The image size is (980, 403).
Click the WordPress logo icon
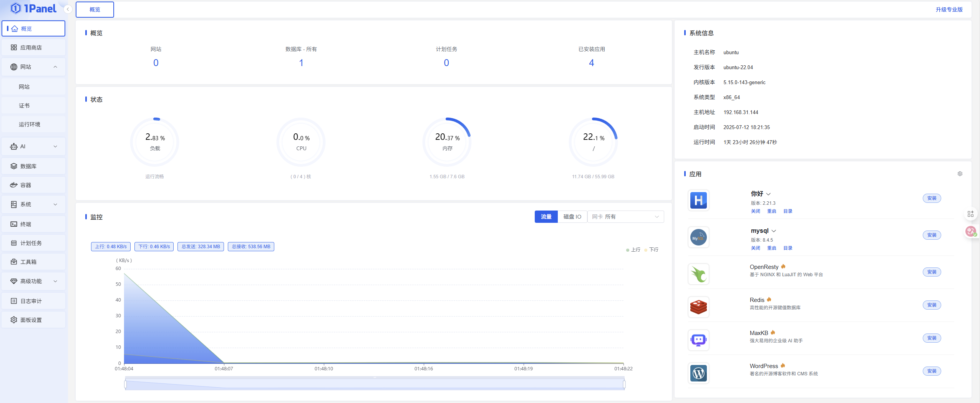tap(698, 373)
